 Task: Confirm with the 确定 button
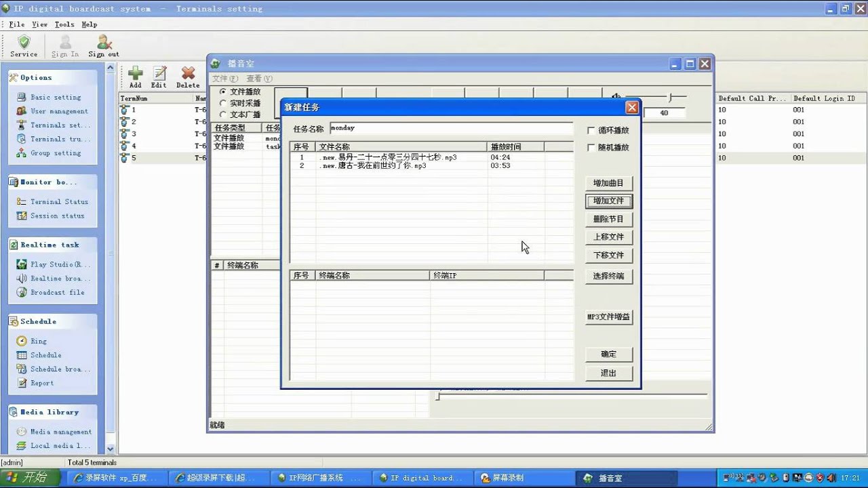tap(609, 354)
